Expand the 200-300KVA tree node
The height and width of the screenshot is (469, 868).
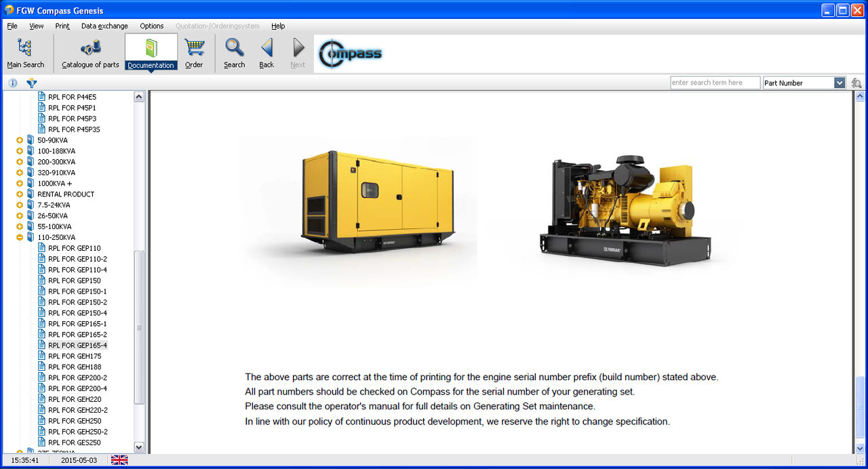20,162
